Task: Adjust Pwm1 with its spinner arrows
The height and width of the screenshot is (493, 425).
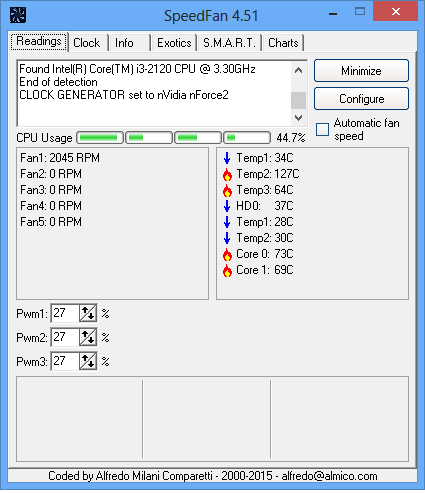Action: pos(88,313)
